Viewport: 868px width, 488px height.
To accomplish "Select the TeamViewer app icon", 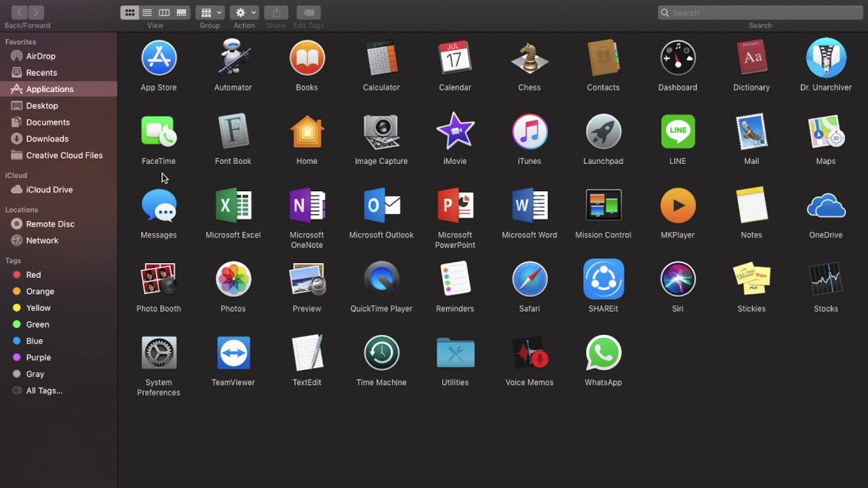I will coord(233,353).
